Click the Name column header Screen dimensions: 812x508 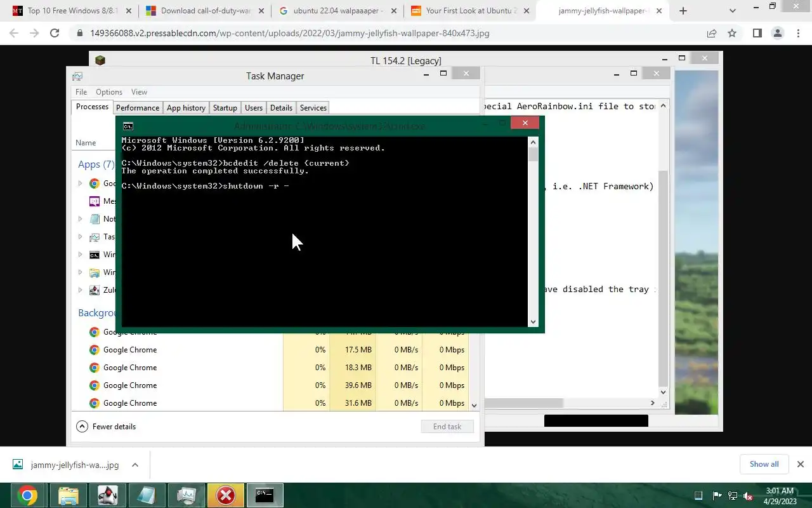86,143
